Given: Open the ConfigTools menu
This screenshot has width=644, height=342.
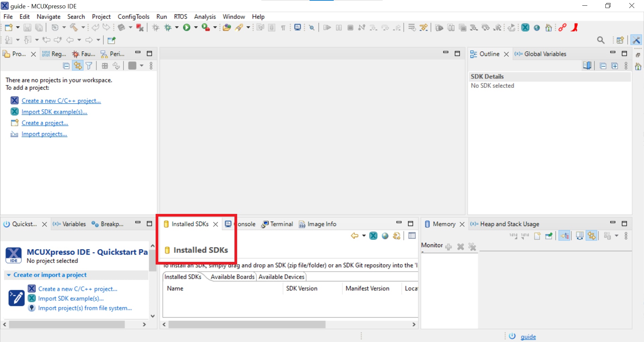Looking at the screenshot, I should pos(133,17).
